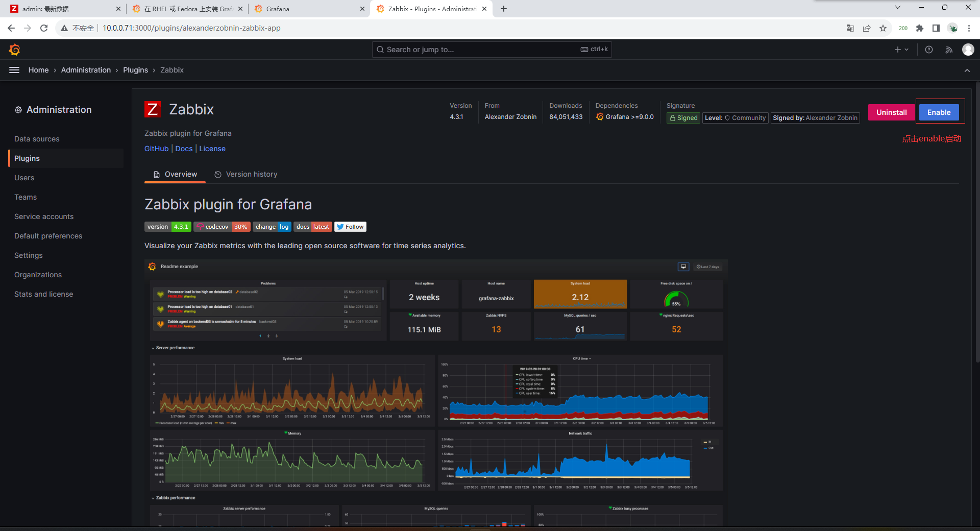Click the Uninstall button
The image size is (980, 531).
(891, 112)
